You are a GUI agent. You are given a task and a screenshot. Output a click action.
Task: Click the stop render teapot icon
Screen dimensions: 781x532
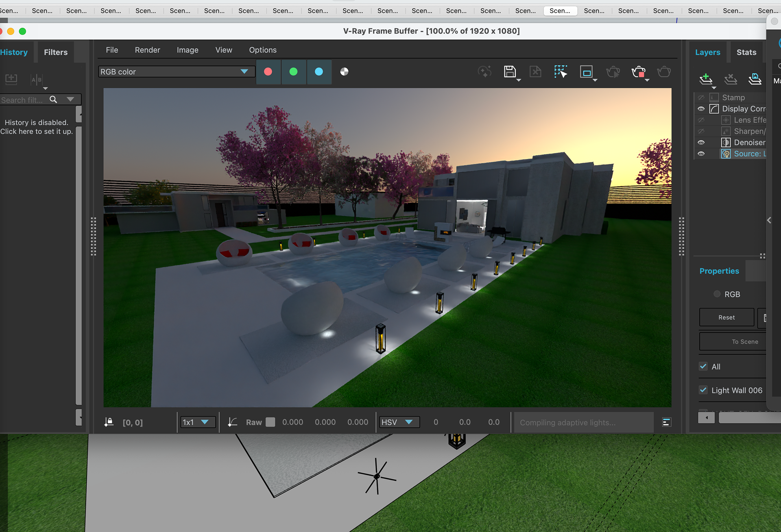pos(638,72)
